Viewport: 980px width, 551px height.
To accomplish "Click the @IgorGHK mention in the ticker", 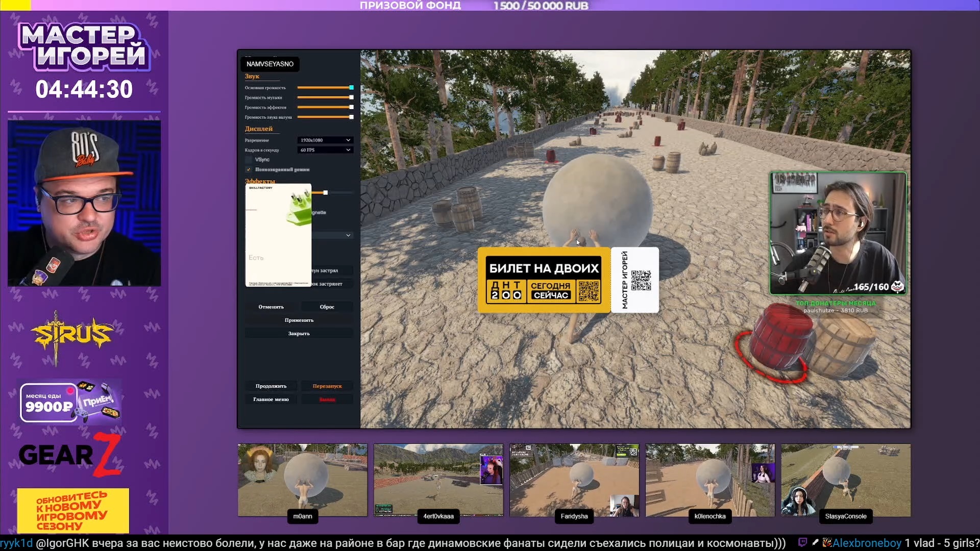I will click(x=63, y=543).
